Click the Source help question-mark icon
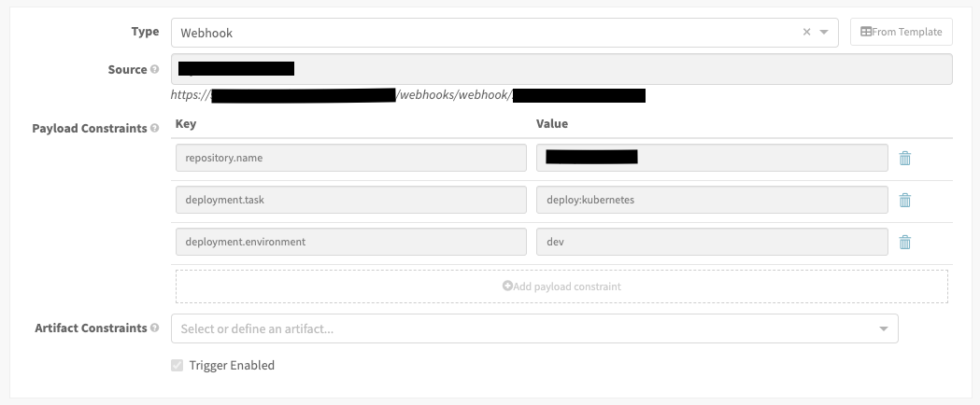The image size is (980, 405). (x=154, y=70)
